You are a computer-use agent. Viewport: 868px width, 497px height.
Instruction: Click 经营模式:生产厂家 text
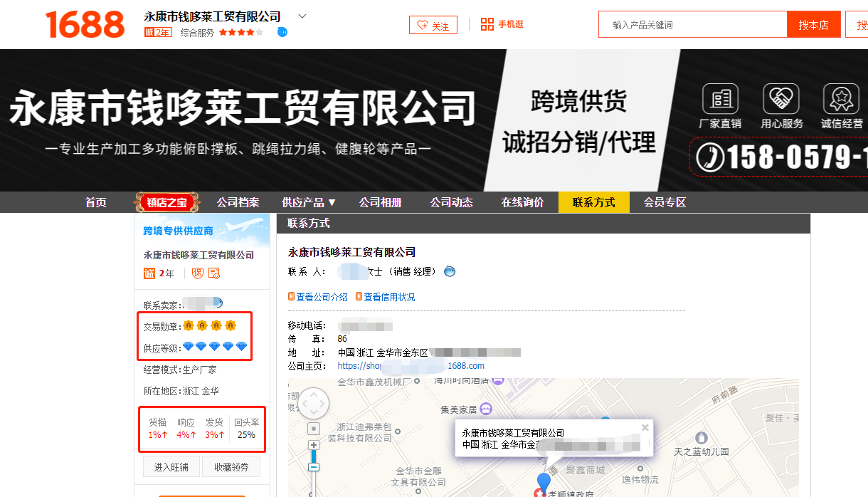point(180,370)
